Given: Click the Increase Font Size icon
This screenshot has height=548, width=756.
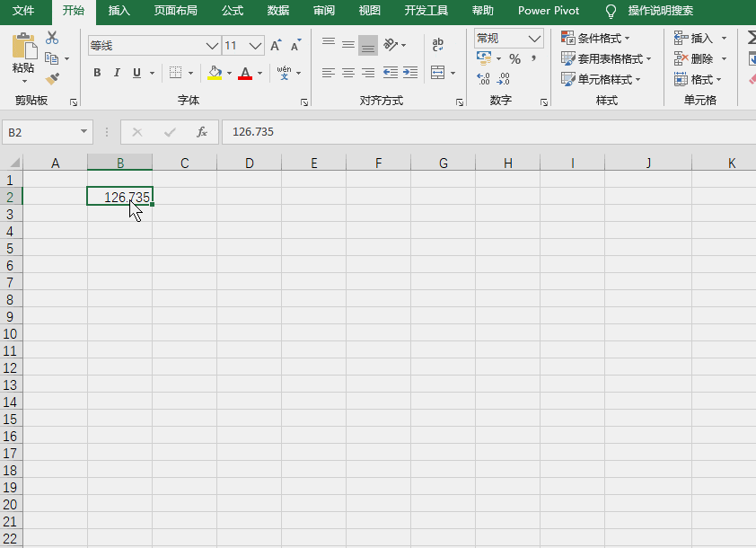Looking at the screenshot, I should [x=276, y=45].
